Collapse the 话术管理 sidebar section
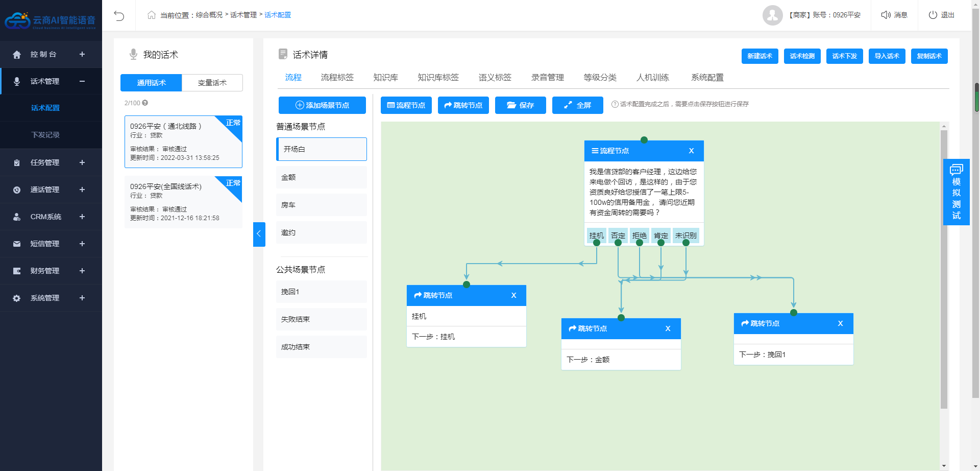 click(82, 81)
